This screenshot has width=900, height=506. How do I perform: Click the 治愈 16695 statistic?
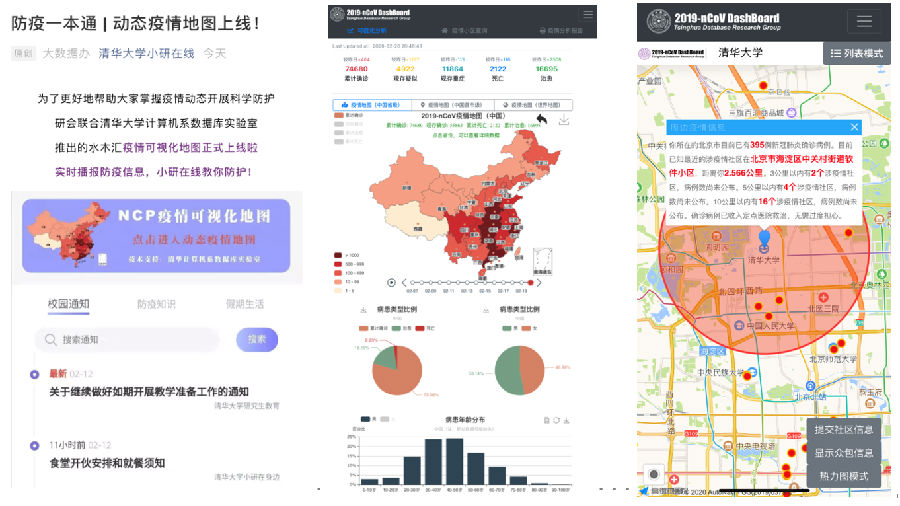tap(546, 69)
